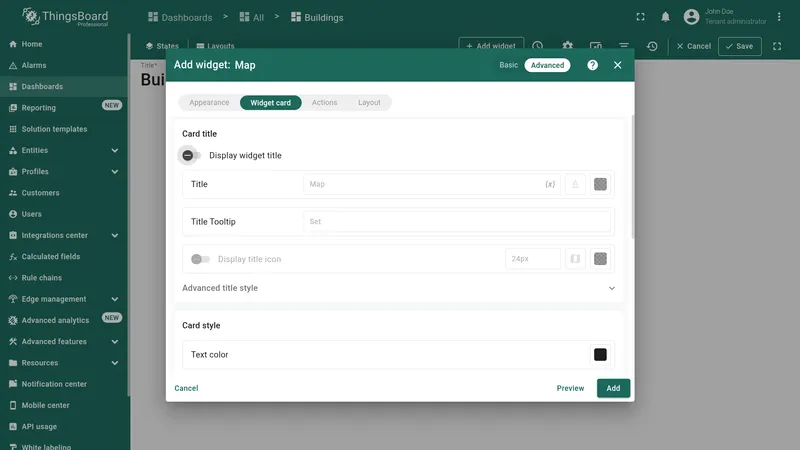
Task: Open the Text color swatch
Action: pyautogui.click(x=600, y=355)
